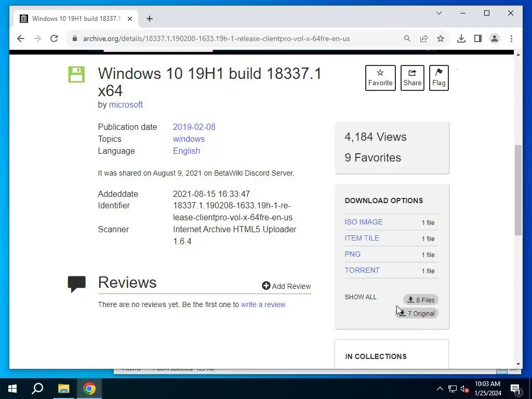This screenshot has width=532, height=399.
Task: Click SHOW ALL download options
Action: click(x=361, y=297)
